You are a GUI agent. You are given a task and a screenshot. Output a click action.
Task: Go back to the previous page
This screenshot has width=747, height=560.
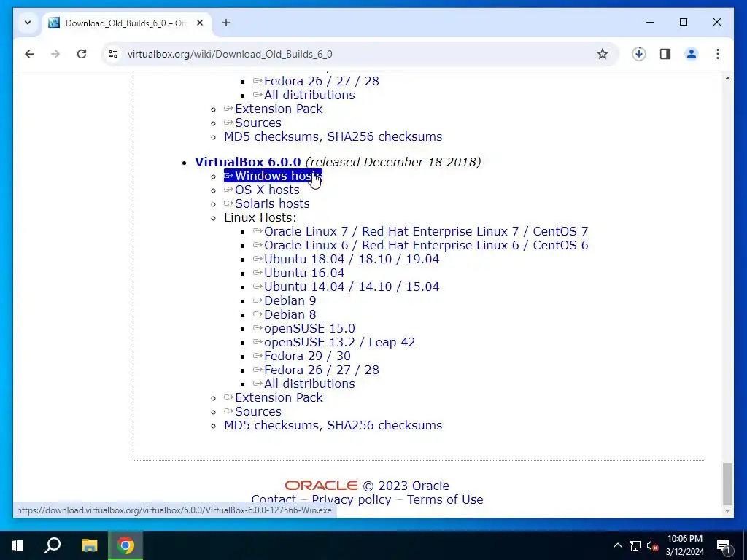point(29,54)
